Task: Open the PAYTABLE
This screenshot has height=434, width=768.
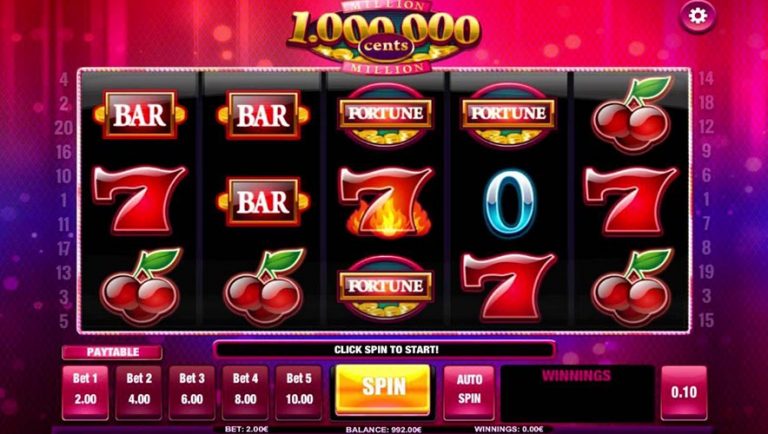Action: point(112,352)
